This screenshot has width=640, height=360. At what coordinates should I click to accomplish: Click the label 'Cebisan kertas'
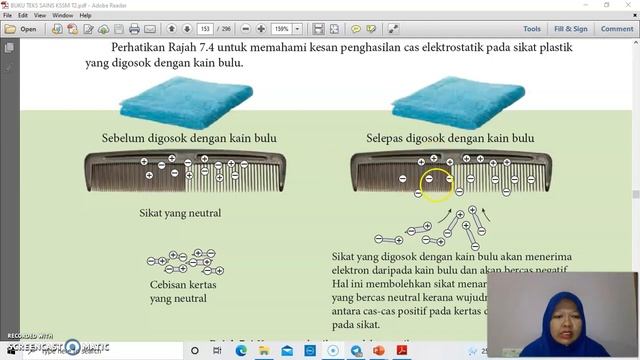coord(183,284)
